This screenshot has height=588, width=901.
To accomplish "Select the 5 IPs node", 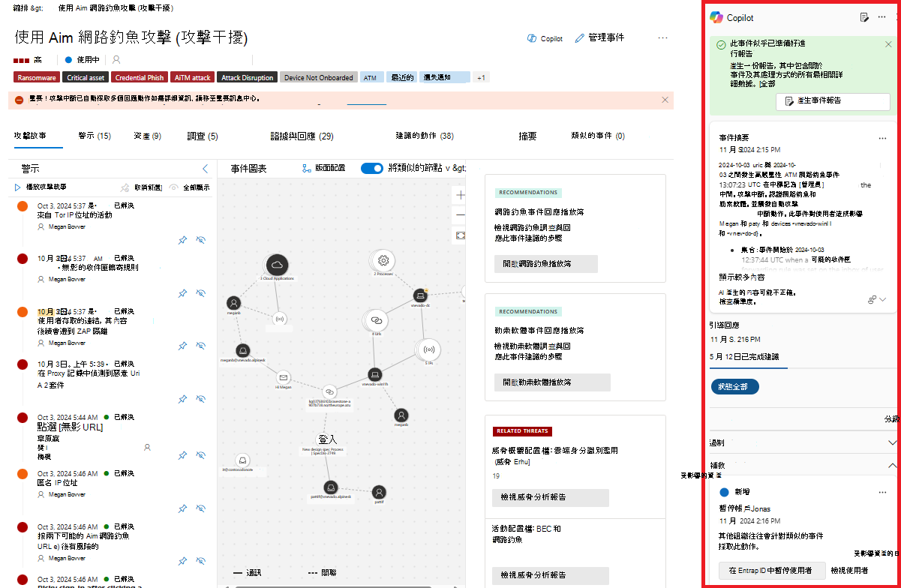I will [x=429, y=349].
